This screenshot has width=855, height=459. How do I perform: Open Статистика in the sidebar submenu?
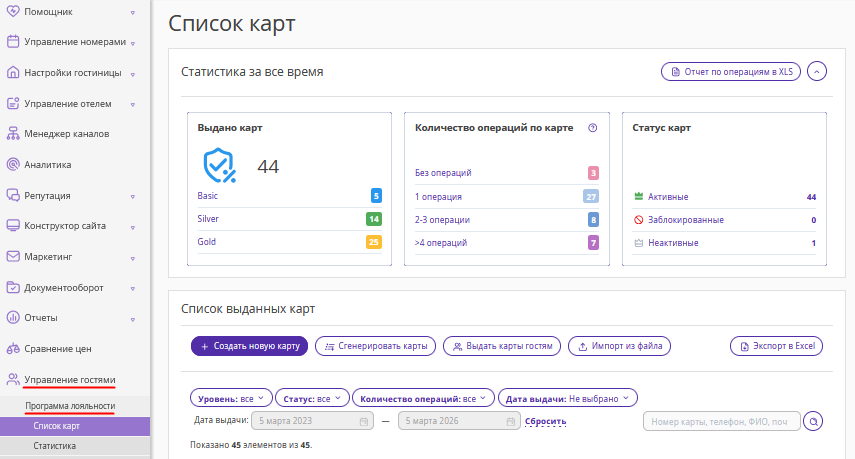[x=54, y=446]
